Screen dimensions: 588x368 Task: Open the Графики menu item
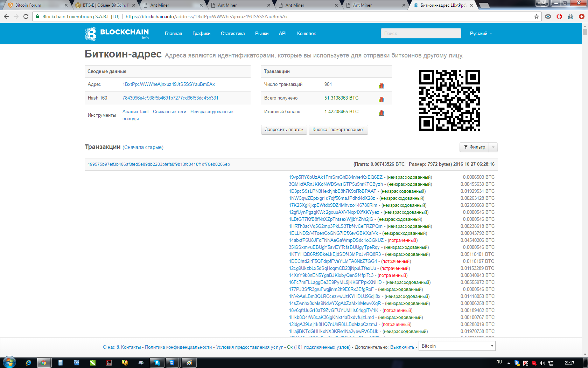point(201,34)
